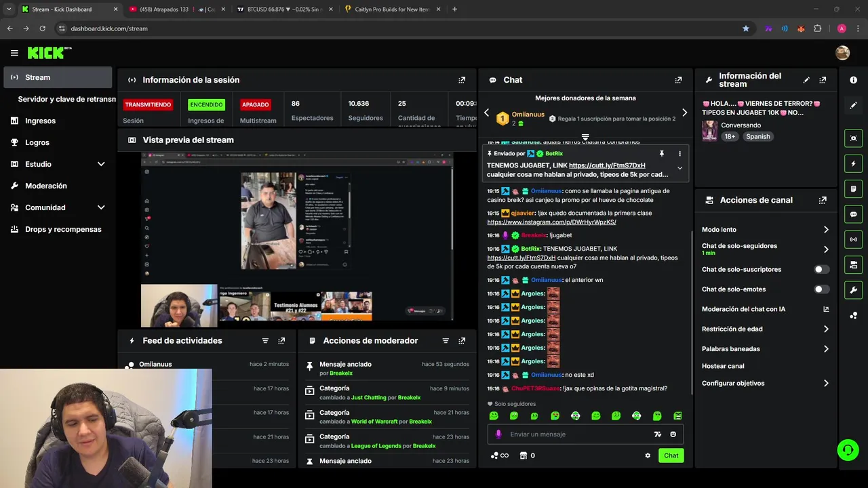Click the pencil icon in right sidebar
Viewport: 868px width, 488px height.
coord(853,106)
